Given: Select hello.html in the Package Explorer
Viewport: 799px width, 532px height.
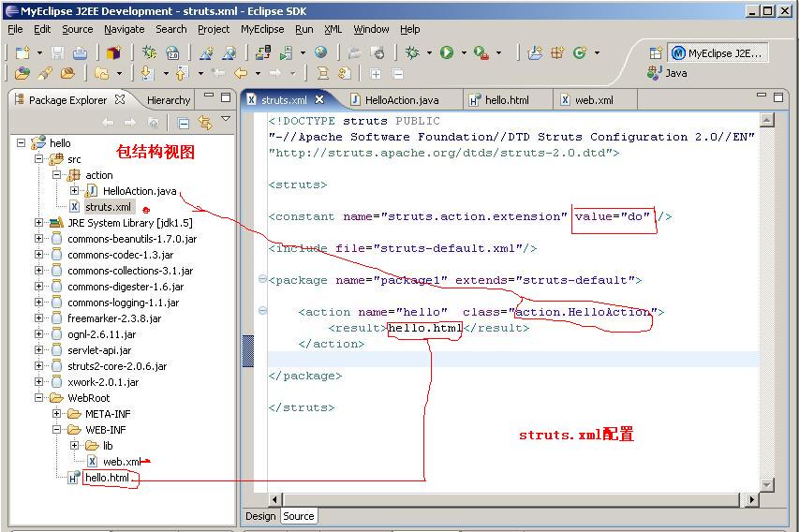Looking at the screenshot, I should [107, 478].
